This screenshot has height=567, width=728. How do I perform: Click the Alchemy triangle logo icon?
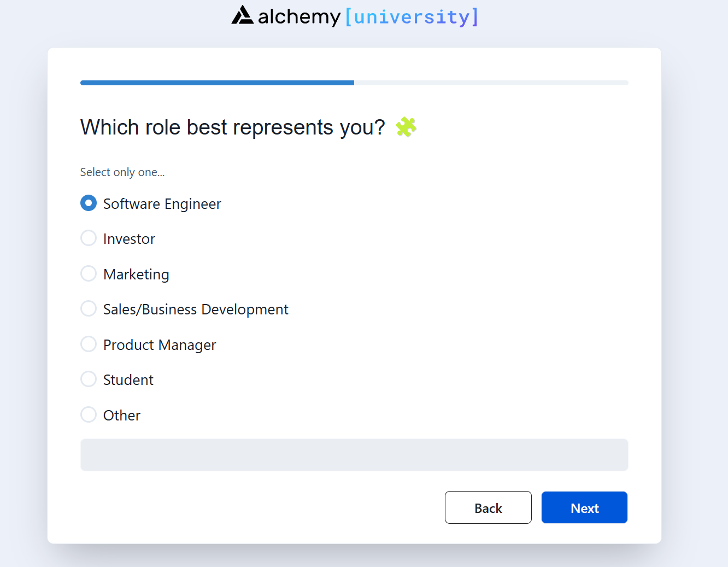[242, 15]
